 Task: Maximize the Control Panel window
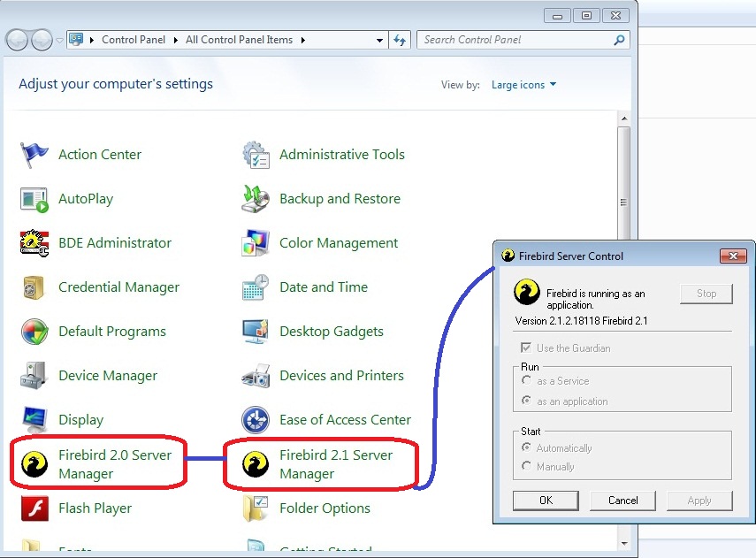click(x=586, y=16)
